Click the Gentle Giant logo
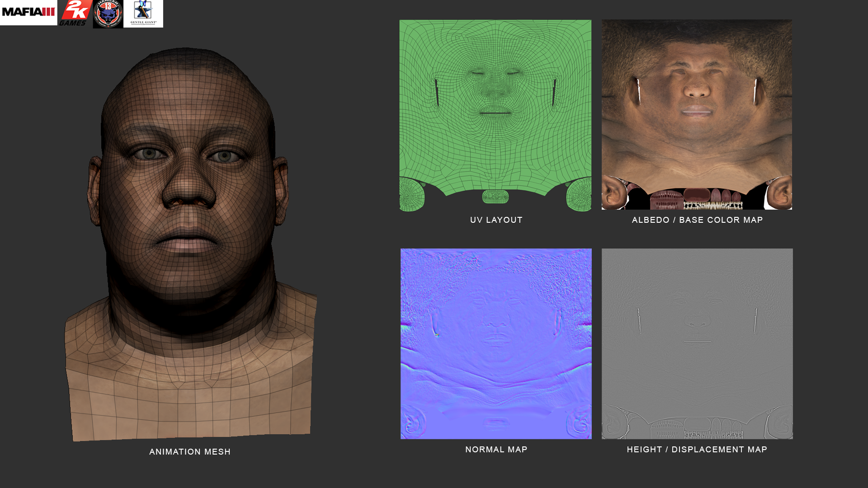 coord(143,14)
